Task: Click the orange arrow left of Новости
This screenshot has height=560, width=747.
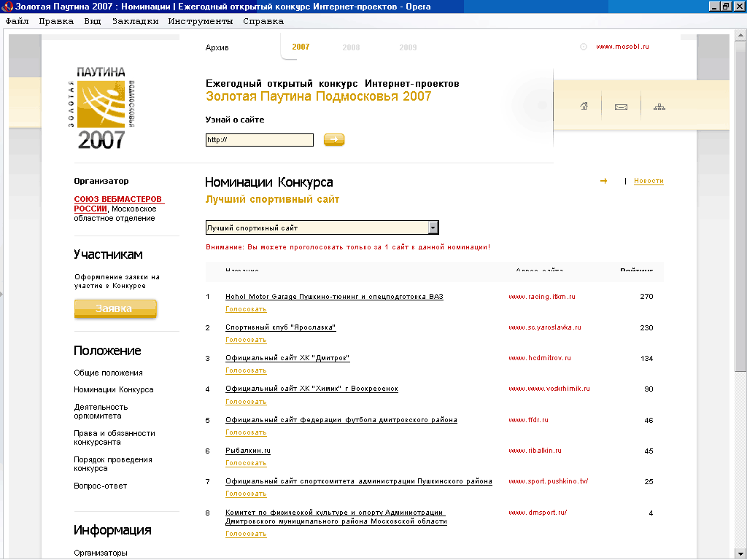Action: point(603,181)
